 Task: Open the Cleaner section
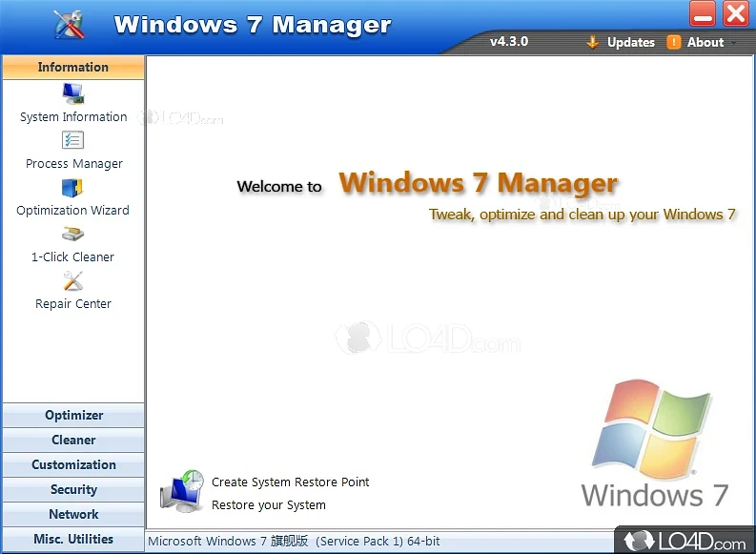[73, 440]
